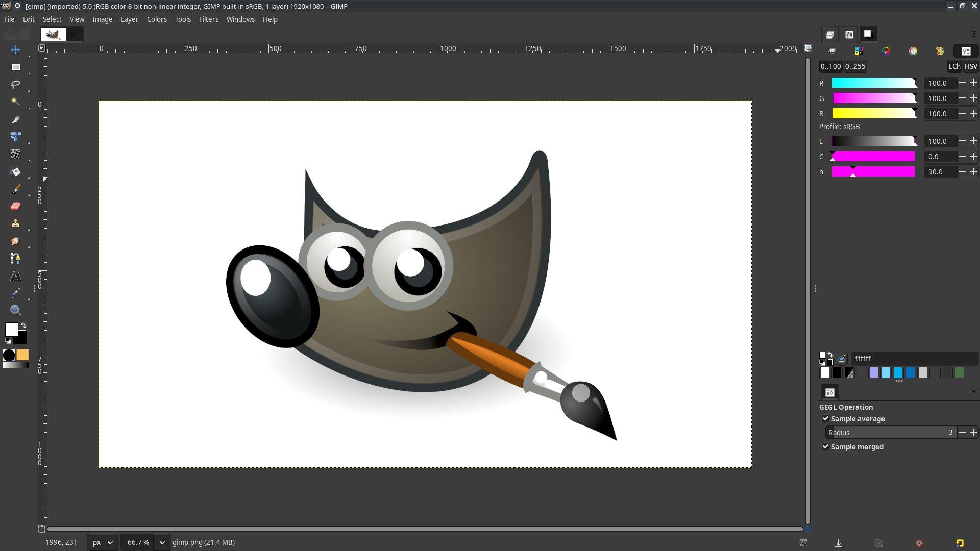The height and width of the screenshot is (551, 980).
Task: Select the Eraser tool
Action: coord(15,206)
